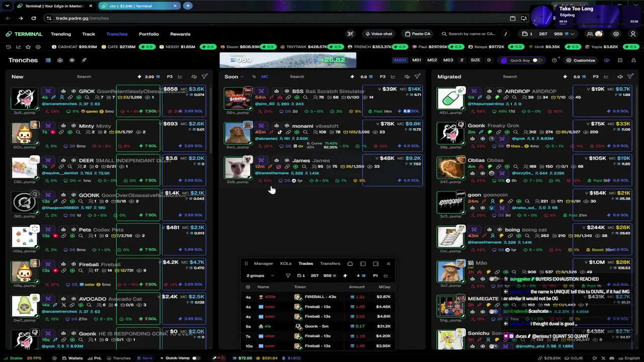The height and width of the screenshot is (362, 644).
Task: Toggle the eye visibility icon near Customize
Action: point(606,60)
